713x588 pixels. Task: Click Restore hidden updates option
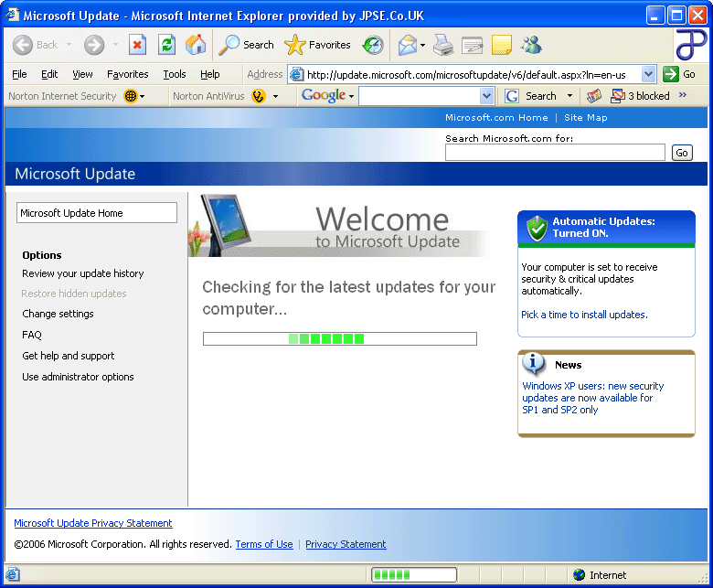point(74,294)
